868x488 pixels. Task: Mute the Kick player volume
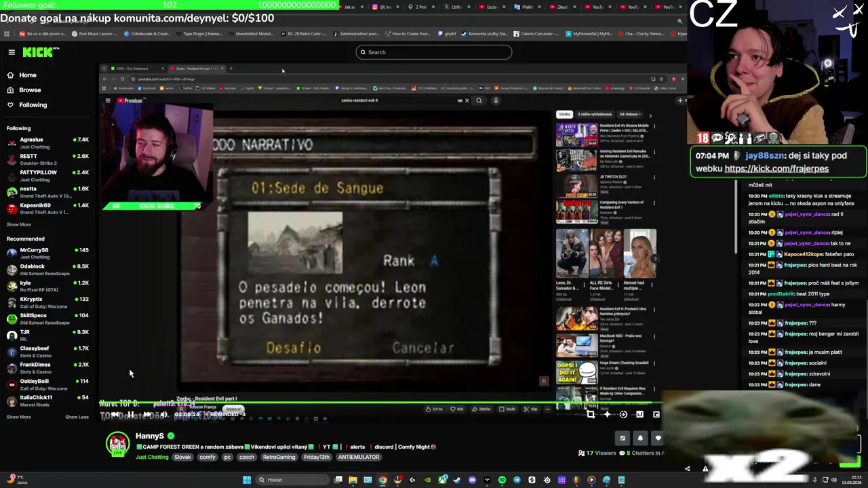pos(163,414)
